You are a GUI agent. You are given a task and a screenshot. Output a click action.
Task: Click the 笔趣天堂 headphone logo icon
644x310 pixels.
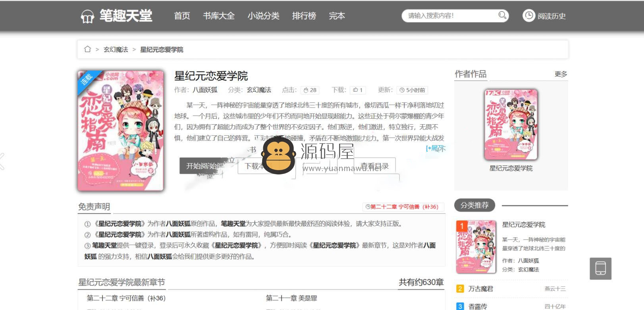[87, 16]
